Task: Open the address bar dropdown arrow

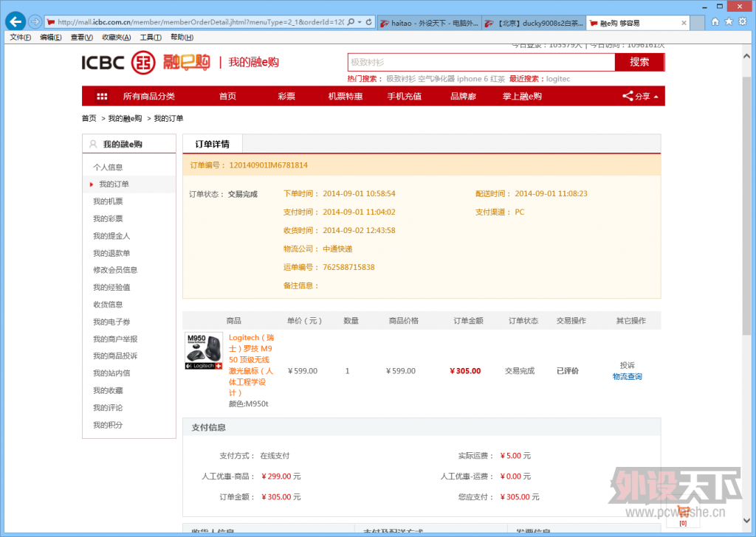Action: coord(360,22)
